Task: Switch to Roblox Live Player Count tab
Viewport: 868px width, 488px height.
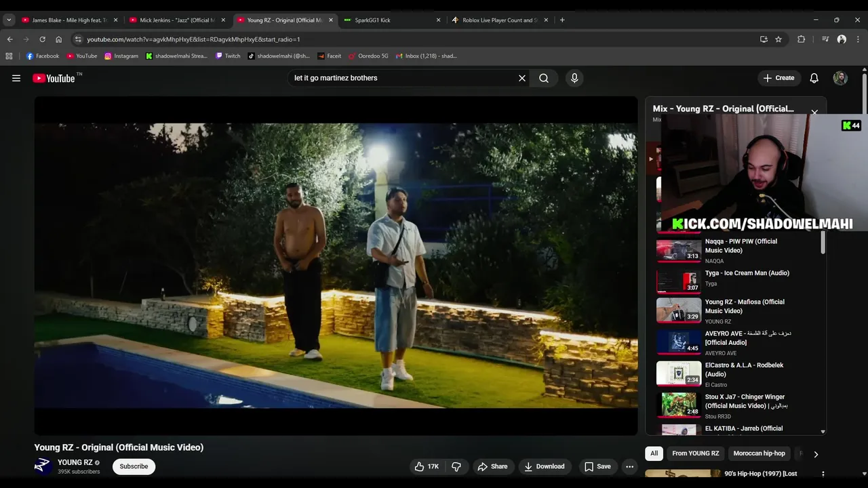Action: [499, 20]
